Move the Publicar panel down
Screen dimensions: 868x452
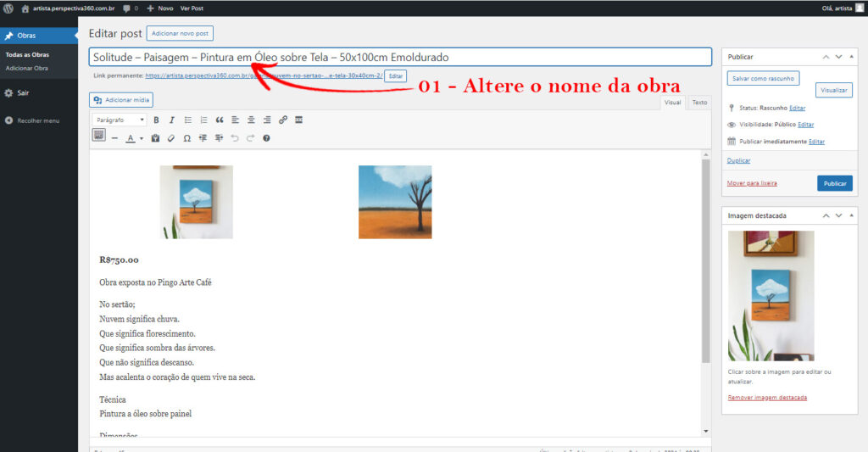(x=838, y=57)
